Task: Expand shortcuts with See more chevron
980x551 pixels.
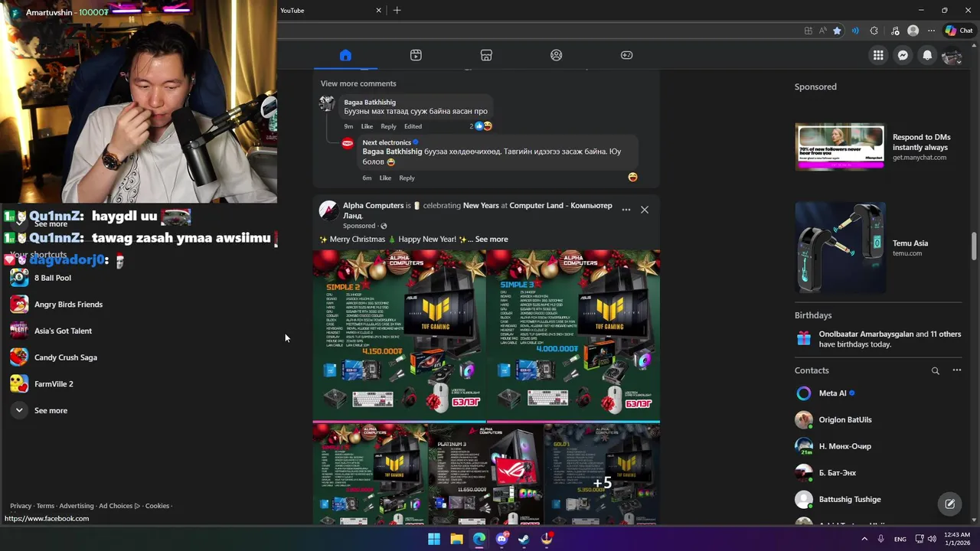Action: (19, 410)
